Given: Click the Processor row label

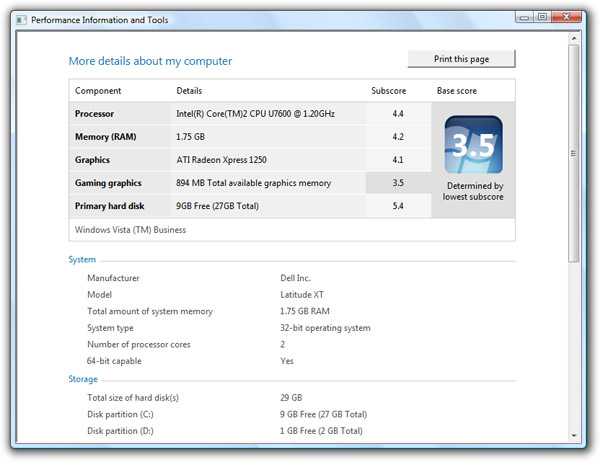Looking at the screenshot, I should [x=95, y=114].
